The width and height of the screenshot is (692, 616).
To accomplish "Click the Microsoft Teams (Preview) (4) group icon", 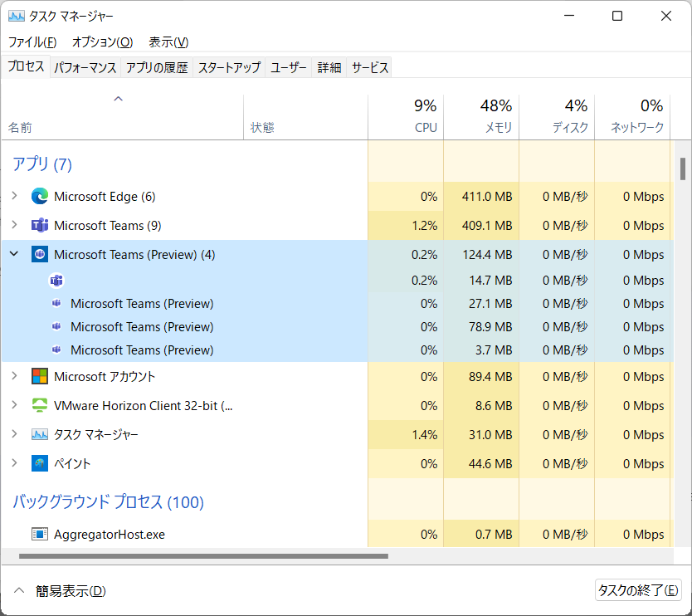I will pyautogui.click(x=40, y=254).
